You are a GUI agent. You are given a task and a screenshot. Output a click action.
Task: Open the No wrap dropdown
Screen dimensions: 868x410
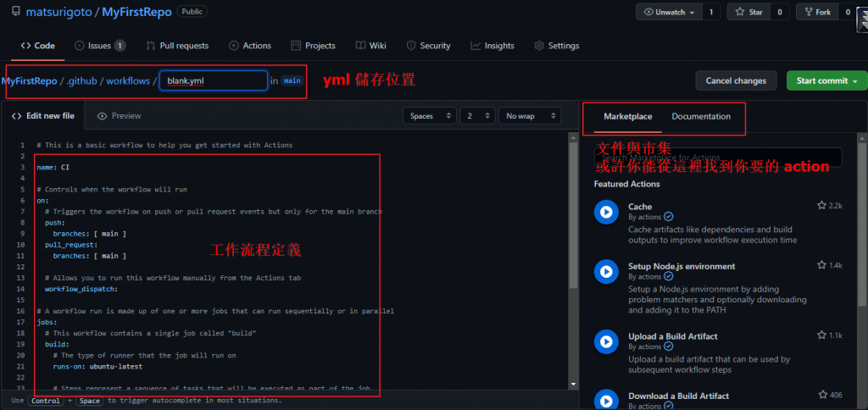tap(529, 116)
